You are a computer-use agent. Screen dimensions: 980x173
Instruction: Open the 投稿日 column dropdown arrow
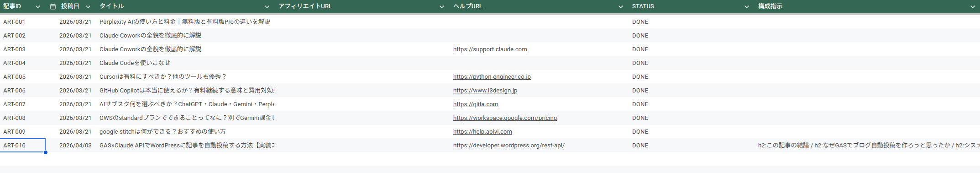[88, 6]
